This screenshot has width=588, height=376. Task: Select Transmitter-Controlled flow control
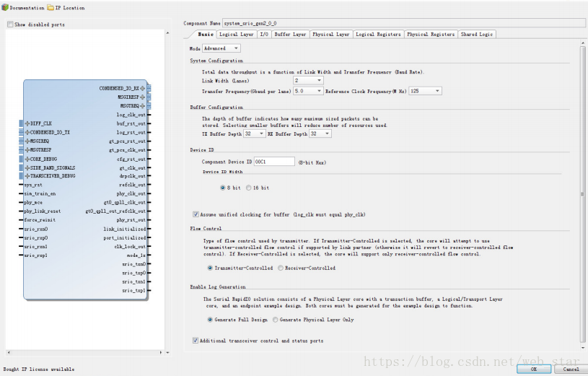pos(210,268)
